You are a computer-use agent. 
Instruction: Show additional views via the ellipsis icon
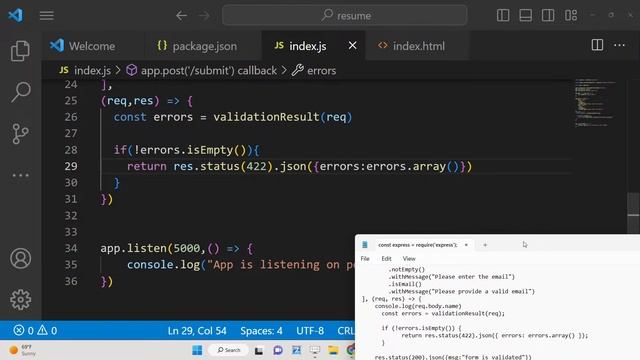pyautogui.click(x=20, y=176)
